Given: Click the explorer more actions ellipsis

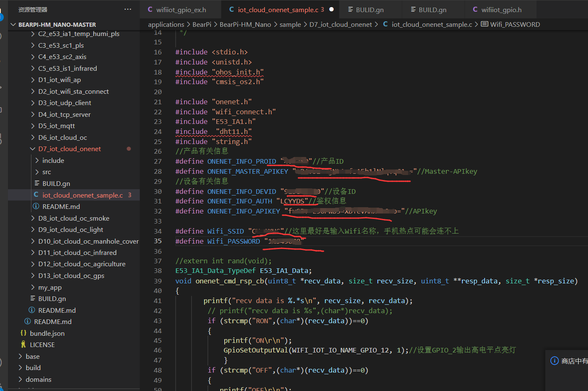Looking at the screenshot, I should 128,9.
